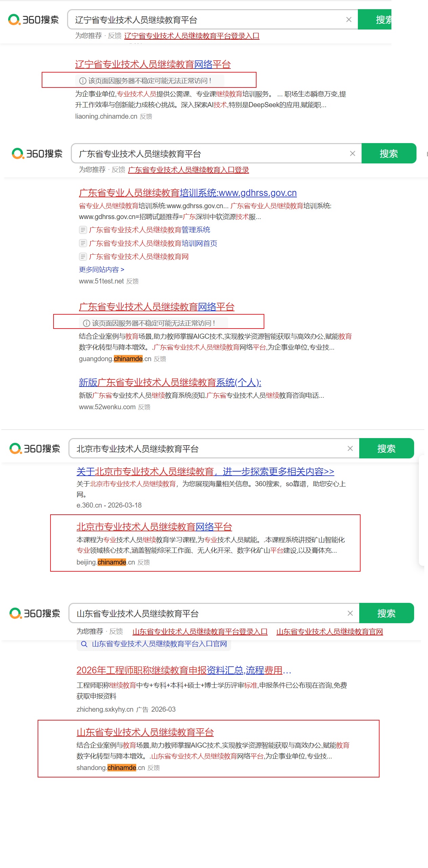Click 反馈 next to www.52wenku.com

pos(144,407)
